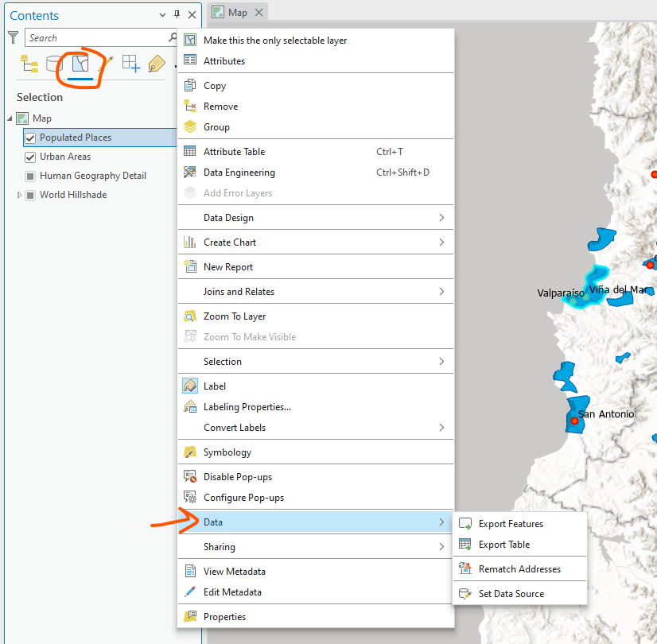Click the Symbology paintbrush icon
Screen dimensions: 657x644
(x=190, y=452)
